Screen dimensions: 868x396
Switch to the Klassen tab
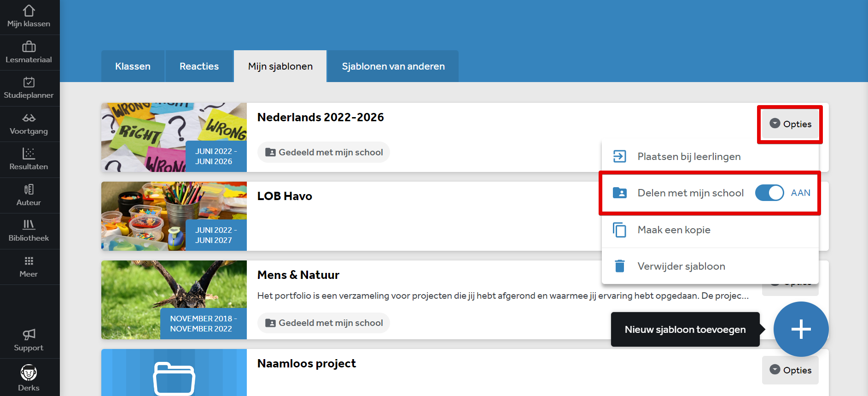pyautogui.click(x=133, y=66)
